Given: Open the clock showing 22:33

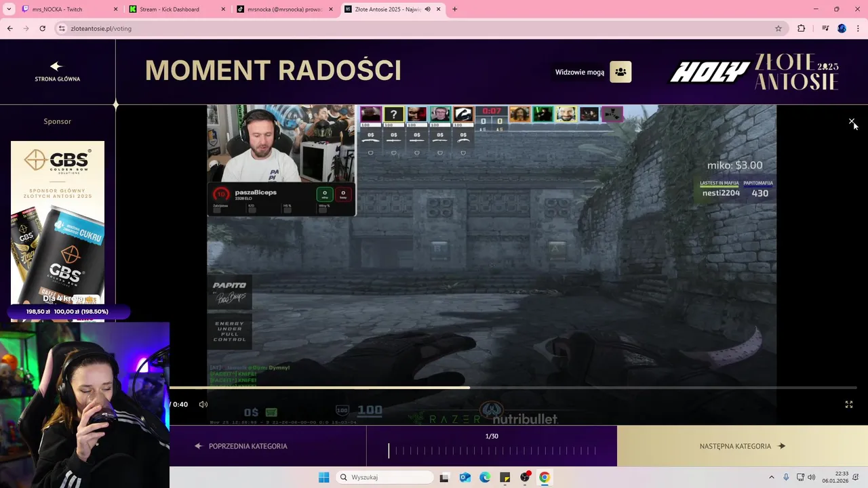Looking at the screenshot, I should tap(835, 477).
